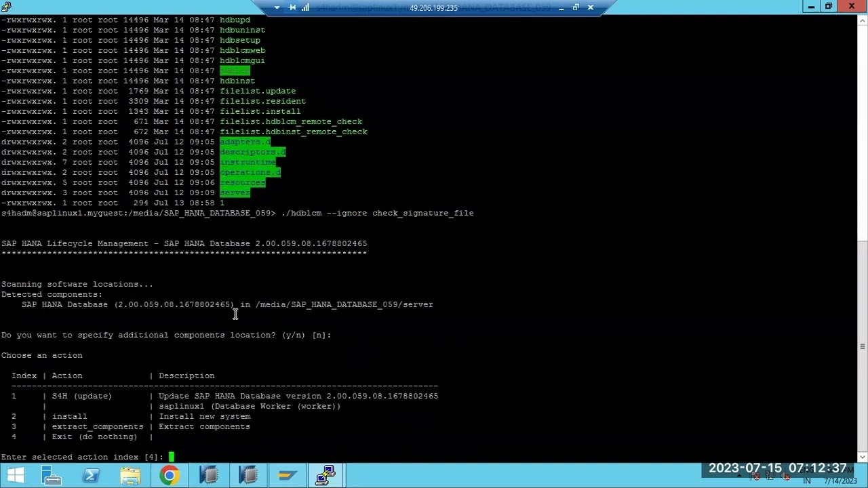Click the 'filelist.install' file name
Image resolution: width=868 pixels, height=488 pixels.
pos(260,111)
